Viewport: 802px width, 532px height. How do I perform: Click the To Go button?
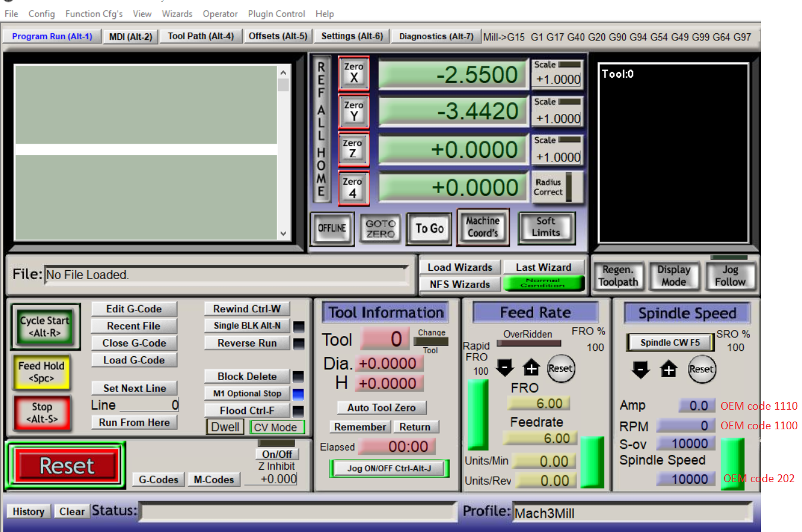tap(430, 229)
